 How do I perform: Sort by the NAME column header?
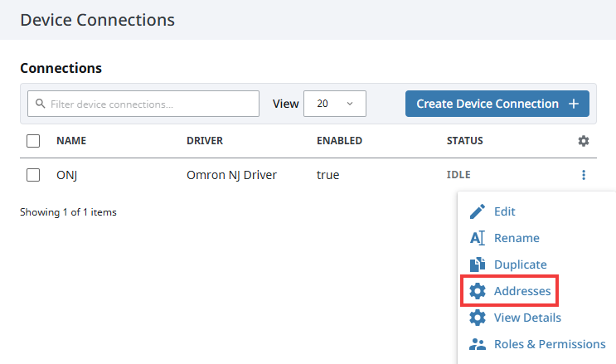point(73,141)
